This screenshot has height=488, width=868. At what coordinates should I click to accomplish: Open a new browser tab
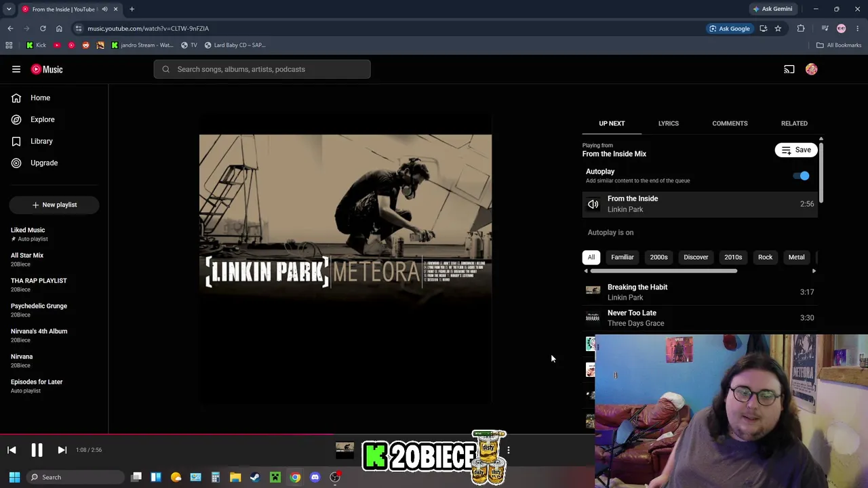click(x=132, y=9)
